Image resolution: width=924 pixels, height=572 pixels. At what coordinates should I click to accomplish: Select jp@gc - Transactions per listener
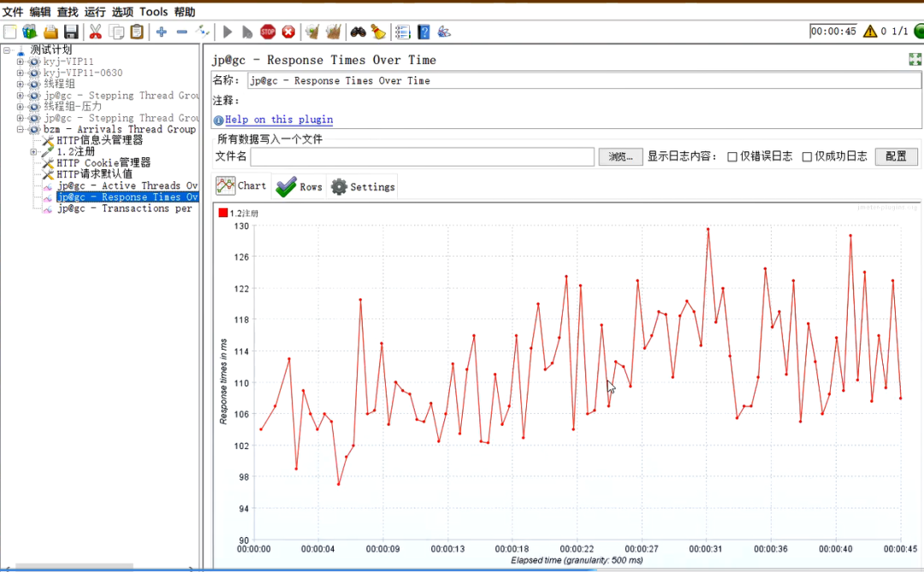point(125,209)
